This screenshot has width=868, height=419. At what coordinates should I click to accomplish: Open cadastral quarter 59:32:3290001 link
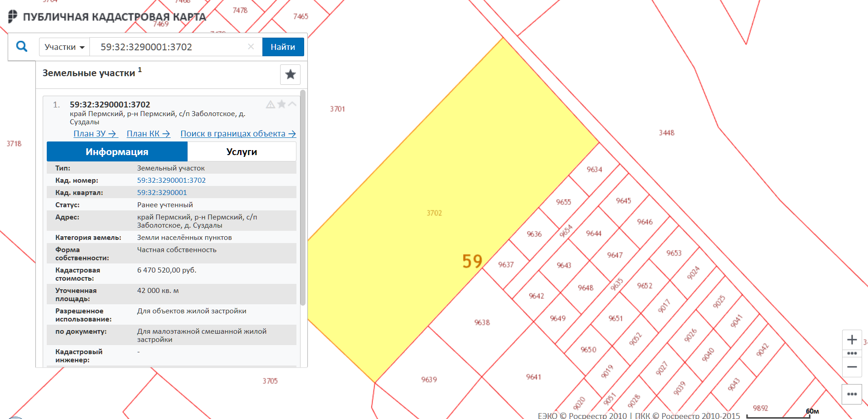tap(162, 193)
